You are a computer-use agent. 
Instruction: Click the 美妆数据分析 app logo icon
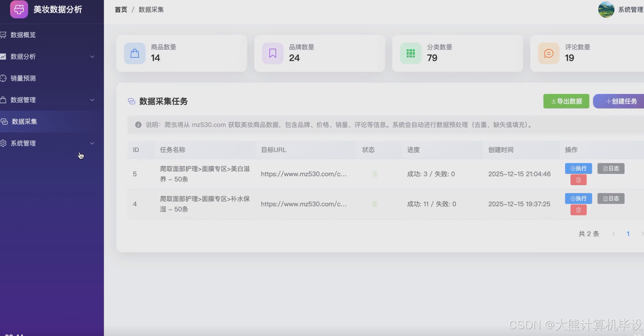pyautogui.click(x=19, y=10)
